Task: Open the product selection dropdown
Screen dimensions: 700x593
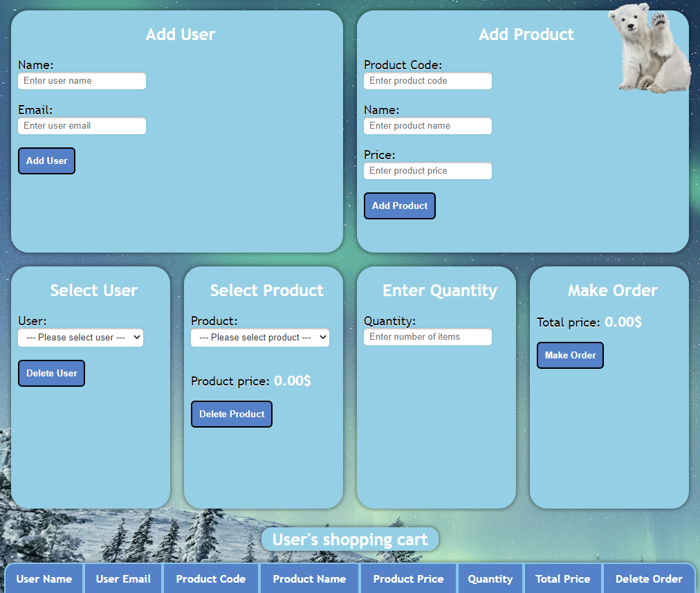Action: click(259, 337)
